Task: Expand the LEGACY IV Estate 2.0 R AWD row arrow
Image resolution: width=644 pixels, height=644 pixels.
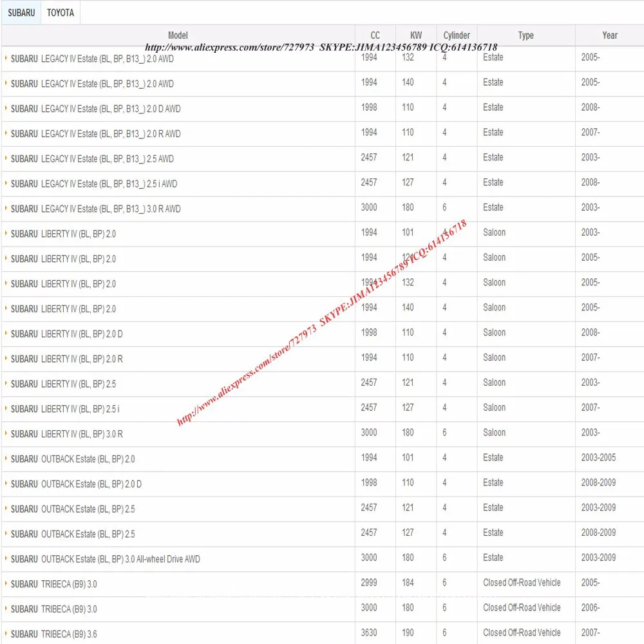Action: coord(6,133)
